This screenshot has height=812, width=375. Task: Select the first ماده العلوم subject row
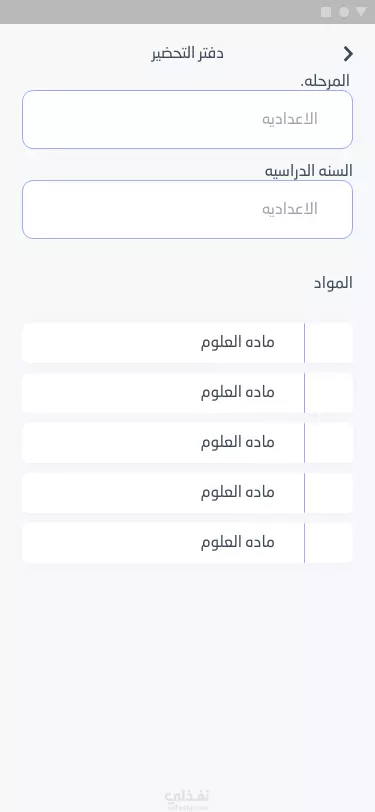click(x=188, y=343)
